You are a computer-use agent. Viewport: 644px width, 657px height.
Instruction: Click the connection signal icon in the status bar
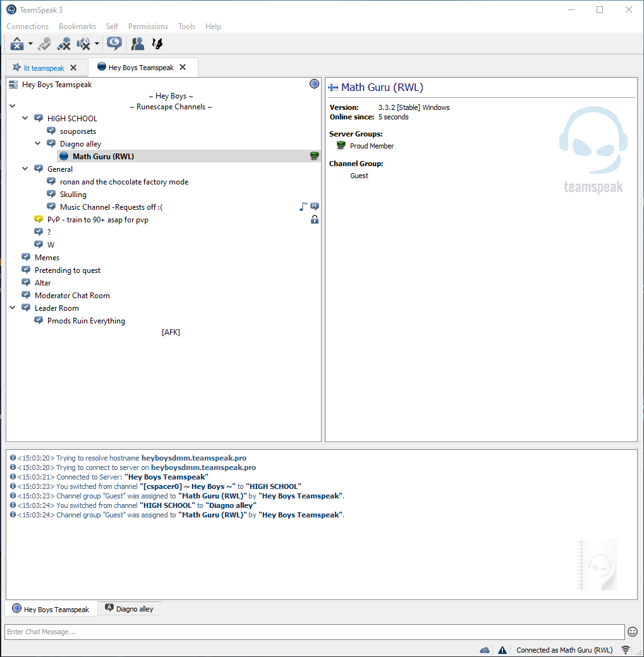(626, 650)
